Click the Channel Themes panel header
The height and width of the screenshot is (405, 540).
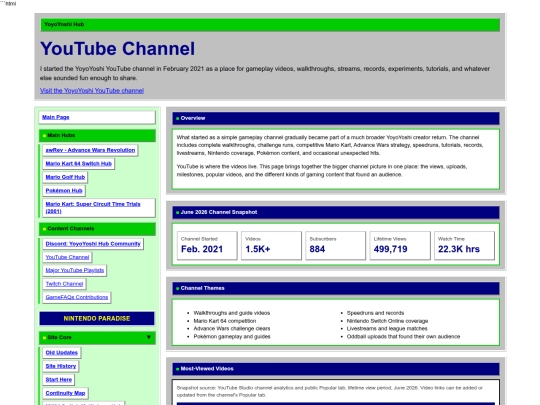click(x=335, y=288)
